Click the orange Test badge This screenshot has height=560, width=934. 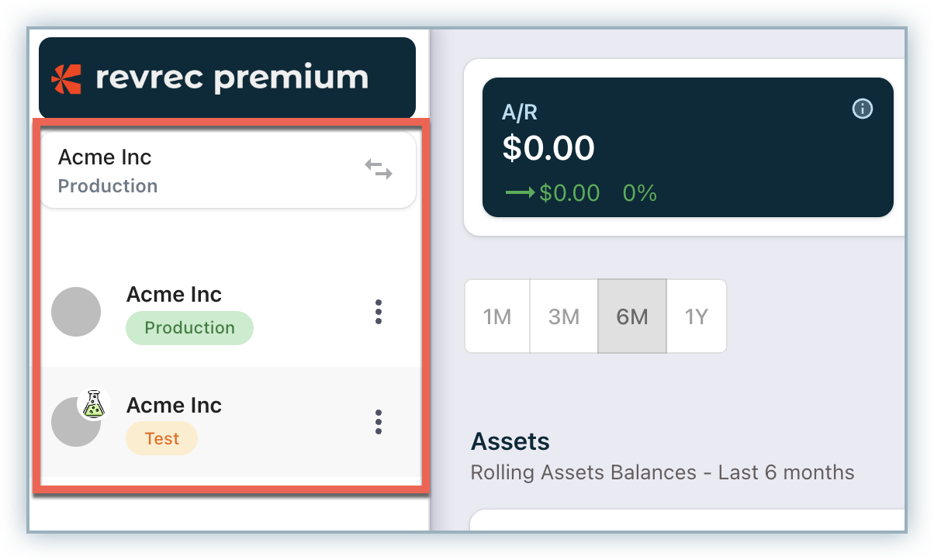161,439
